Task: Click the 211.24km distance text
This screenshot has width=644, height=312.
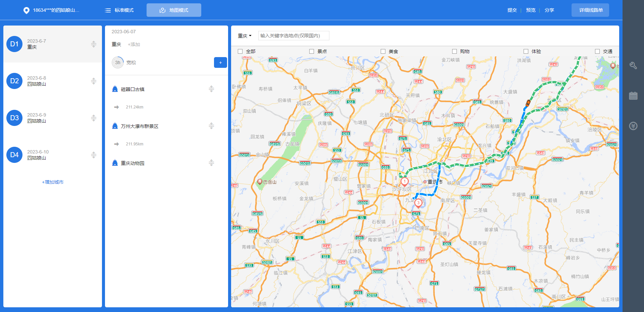Action: coord(135,107)
